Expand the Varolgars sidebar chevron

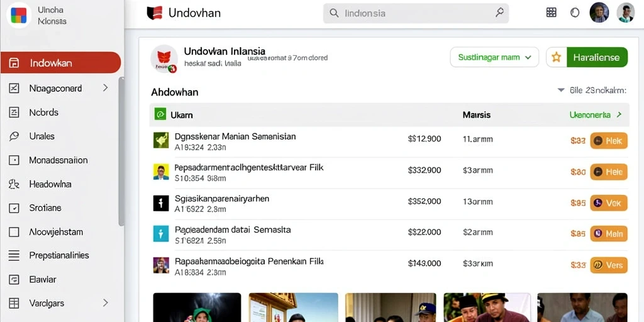[x=106, y=303]
